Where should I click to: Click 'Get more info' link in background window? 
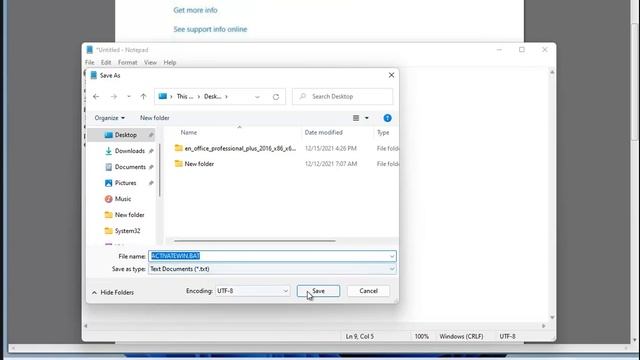tap(195, 10)
